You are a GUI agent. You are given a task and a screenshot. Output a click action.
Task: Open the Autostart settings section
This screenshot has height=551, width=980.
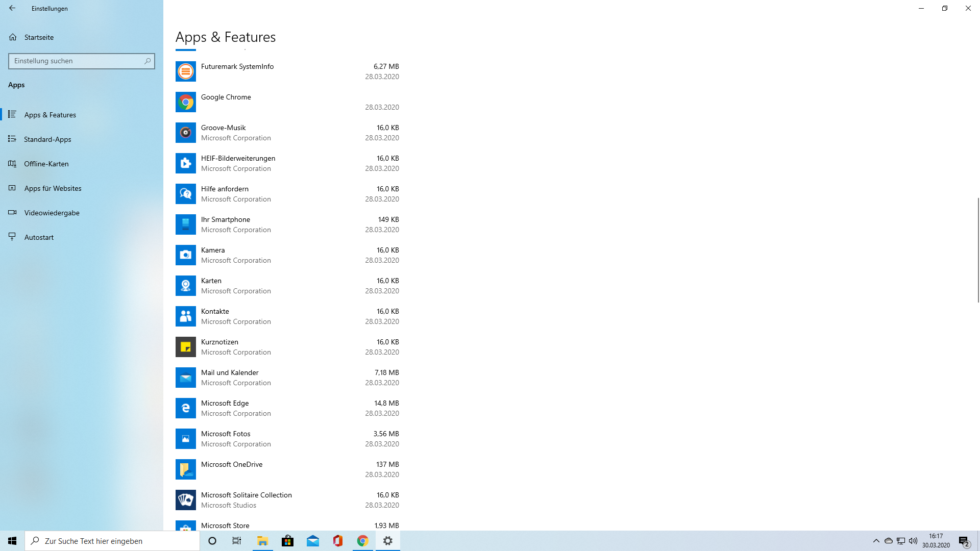tap(39, 237)
